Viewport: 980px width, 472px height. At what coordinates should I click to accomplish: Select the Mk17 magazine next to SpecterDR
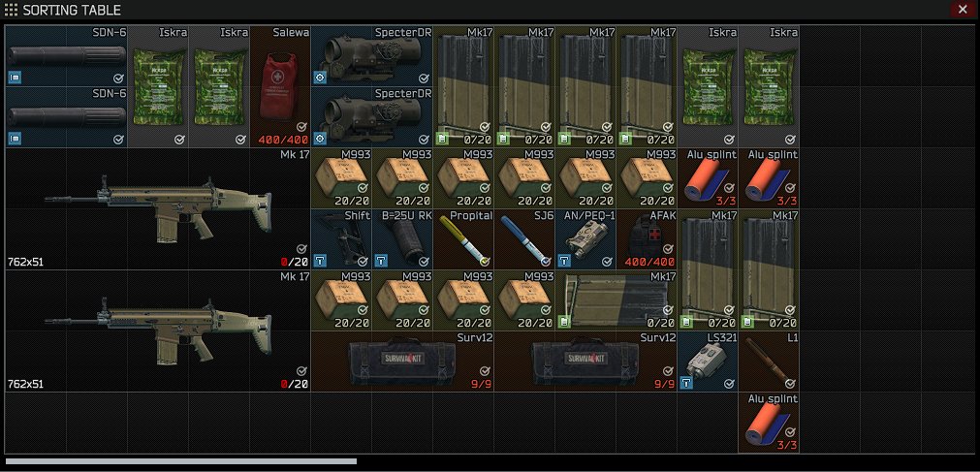463,86
